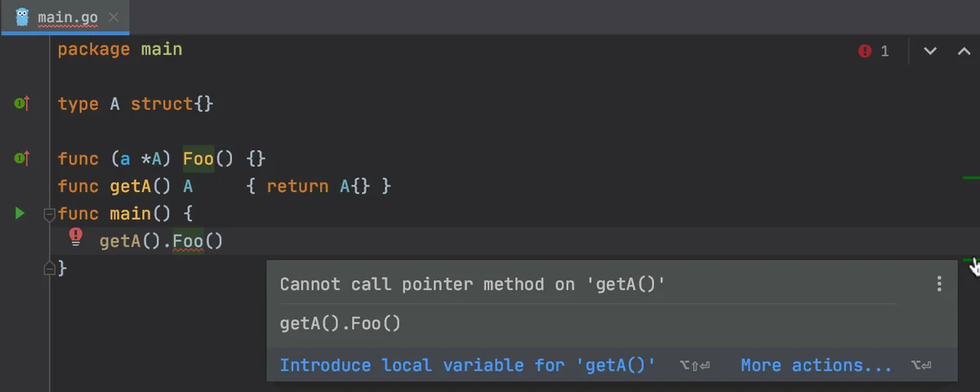980x392 pixels.
Task: Click the red error count indicator
Action: (x=873, y=51)
